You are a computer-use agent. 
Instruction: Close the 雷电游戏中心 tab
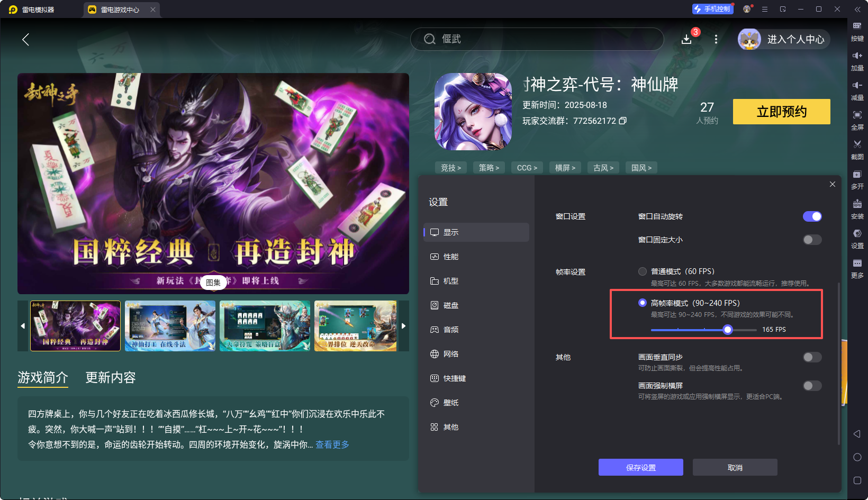pyautogui.click(x=153, y=10)
